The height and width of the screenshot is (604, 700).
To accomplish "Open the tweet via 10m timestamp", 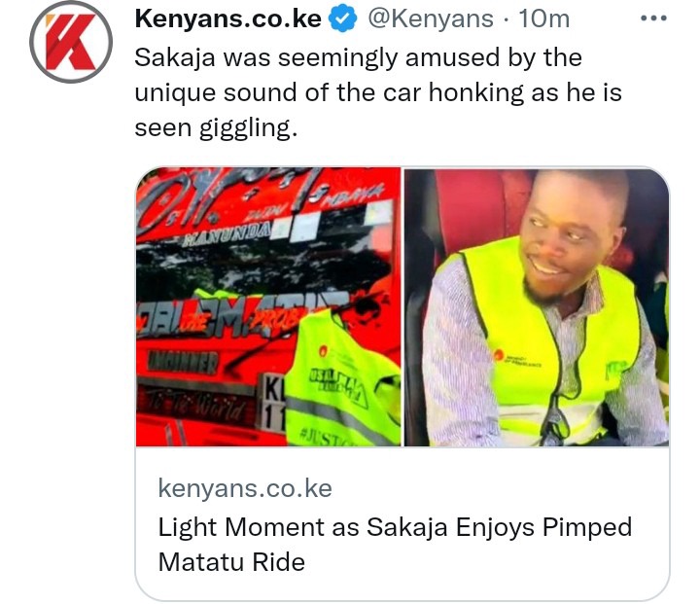I will [544, 18].
